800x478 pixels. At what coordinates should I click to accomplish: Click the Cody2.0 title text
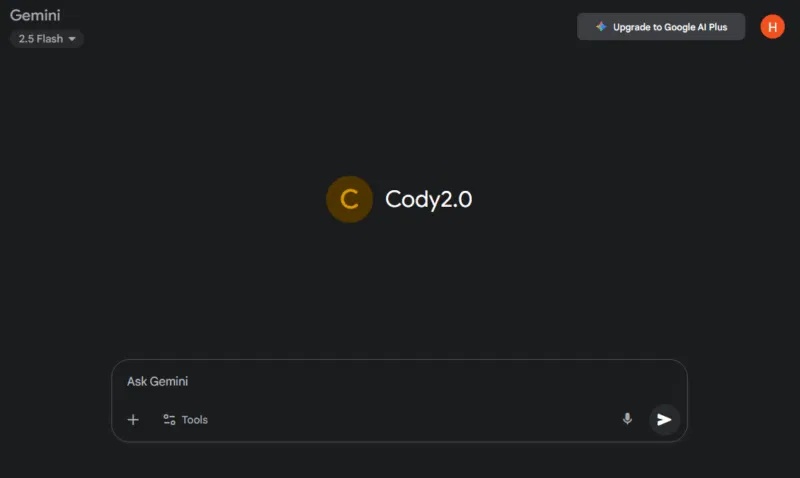tap(429, 199)
